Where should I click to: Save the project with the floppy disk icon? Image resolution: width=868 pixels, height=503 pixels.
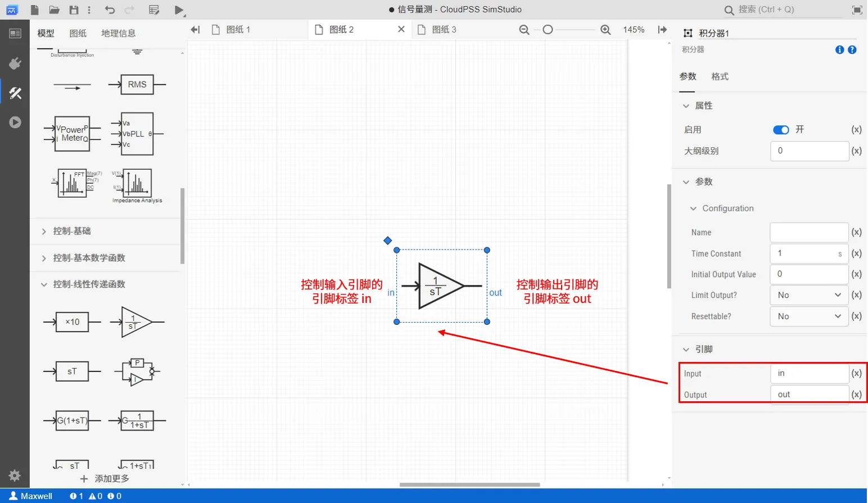74,10
